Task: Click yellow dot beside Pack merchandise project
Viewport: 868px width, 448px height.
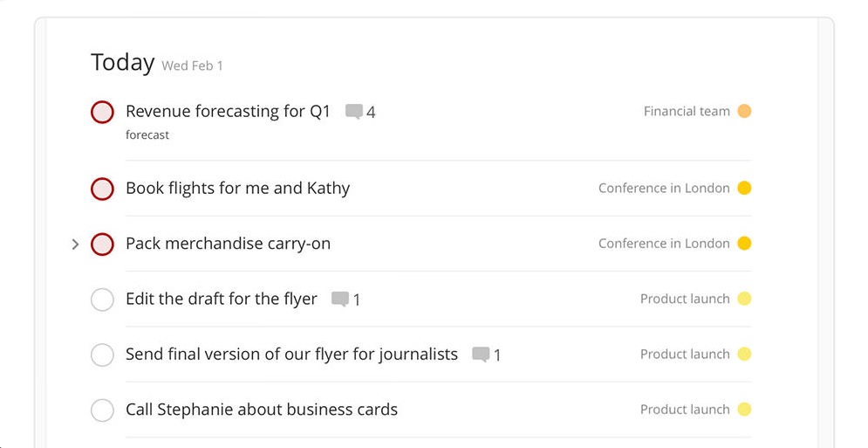Action: tap(744, 244)
